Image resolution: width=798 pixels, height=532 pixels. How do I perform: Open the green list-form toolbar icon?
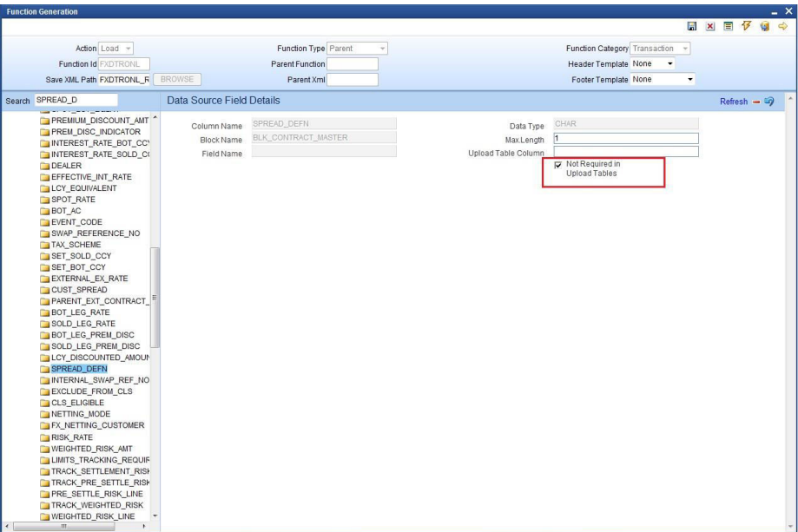[x=729, y=26]
